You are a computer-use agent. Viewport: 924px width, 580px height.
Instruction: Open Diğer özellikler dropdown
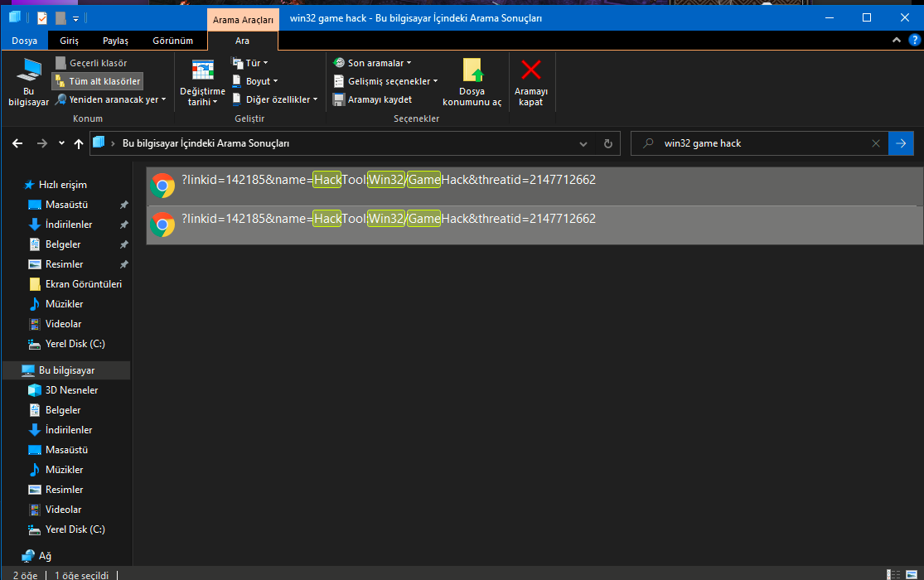(x=275, y=99)
